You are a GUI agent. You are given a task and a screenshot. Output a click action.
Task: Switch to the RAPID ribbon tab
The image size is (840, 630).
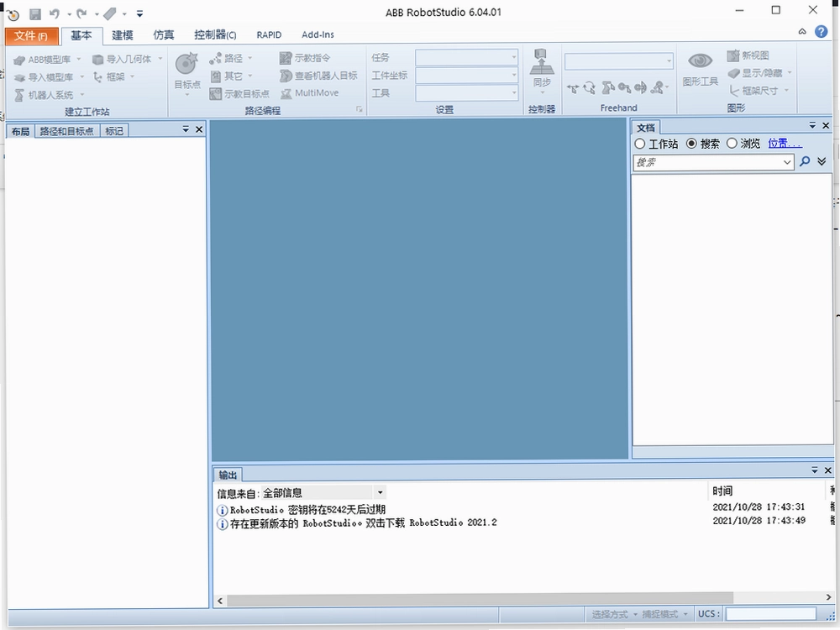pos(269,34)
